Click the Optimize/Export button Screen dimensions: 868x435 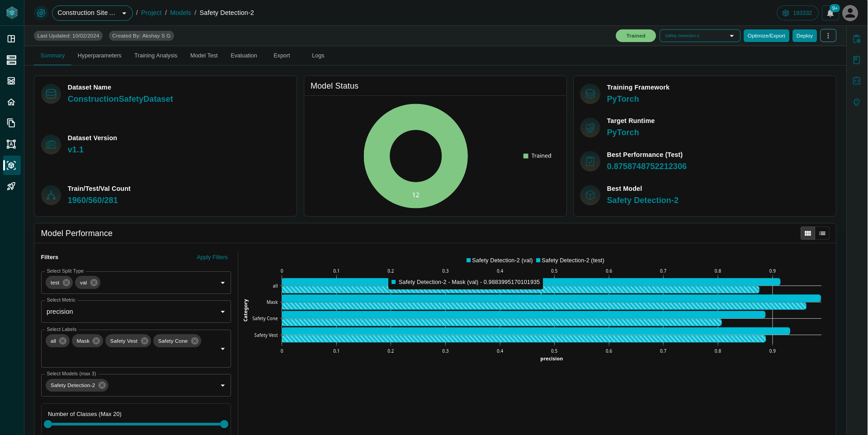pos(766,36)
